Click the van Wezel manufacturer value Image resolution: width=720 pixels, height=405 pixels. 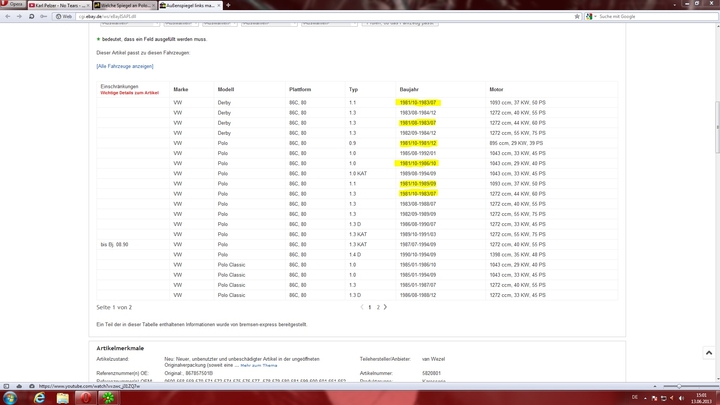(x=433, y=359)
